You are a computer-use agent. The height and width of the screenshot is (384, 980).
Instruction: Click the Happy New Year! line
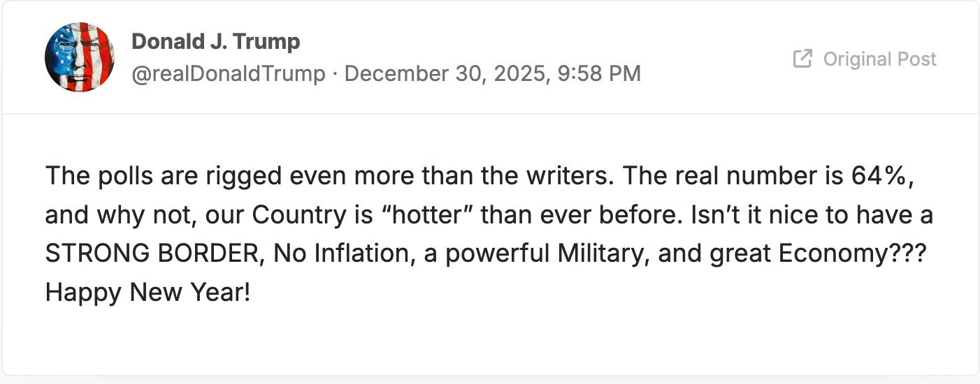pyautogui.click(x=147, y=293)
